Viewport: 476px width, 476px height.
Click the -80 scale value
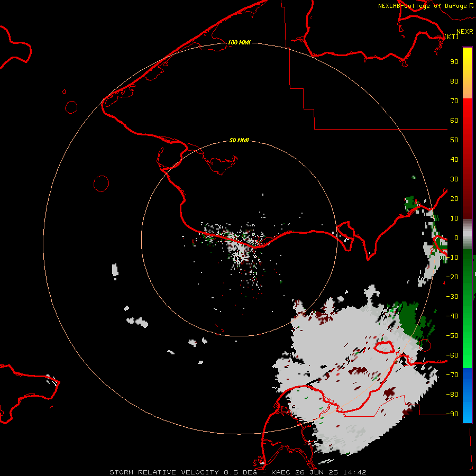(x=452, y=395)
